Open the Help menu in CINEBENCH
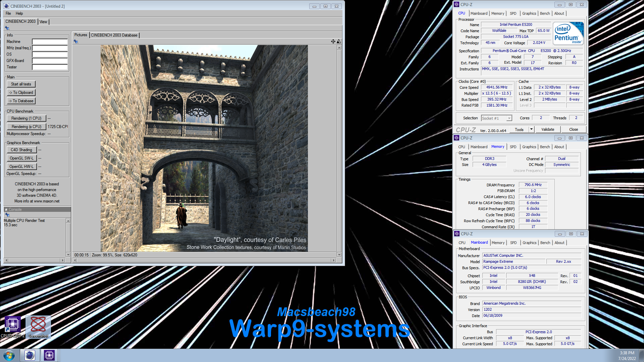This screenshot has width=644, height=362. pyautogui.click(x=19, y=13)
